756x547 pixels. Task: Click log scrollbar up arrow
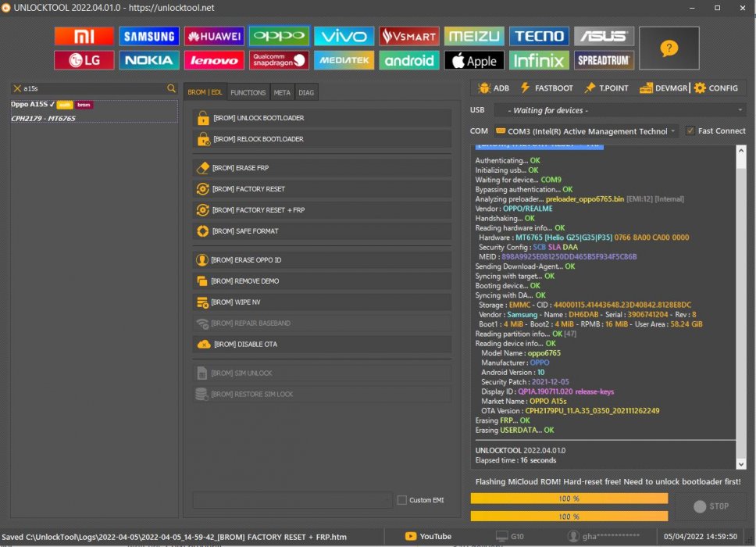[741, 151]
